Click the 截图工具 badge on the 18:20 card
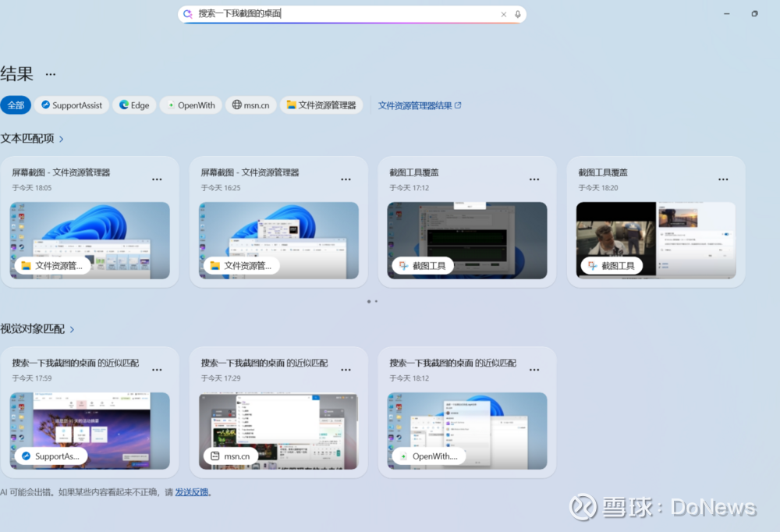This screenshot has height=532, width=780. (612, 266)
